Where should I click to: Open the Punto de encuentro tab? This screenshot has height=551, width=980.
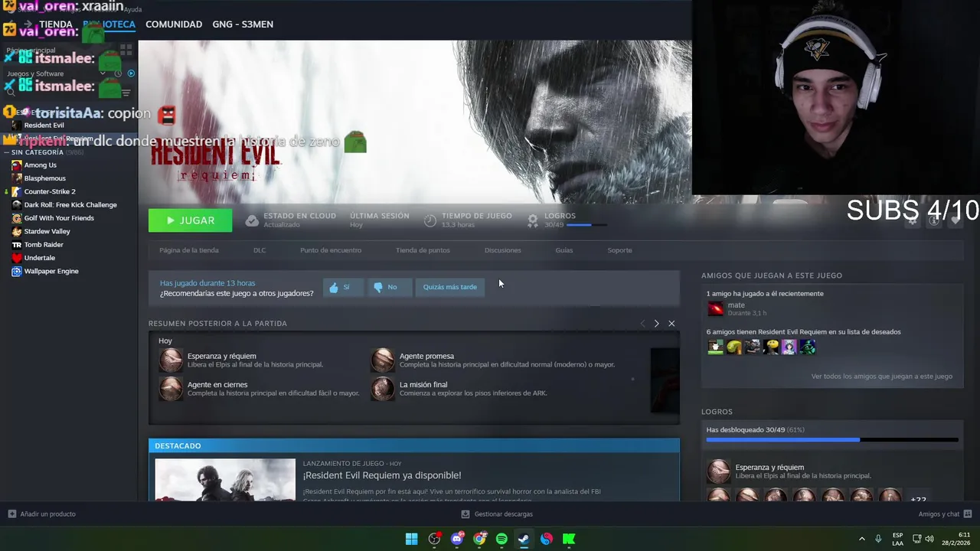coord(331,250)
